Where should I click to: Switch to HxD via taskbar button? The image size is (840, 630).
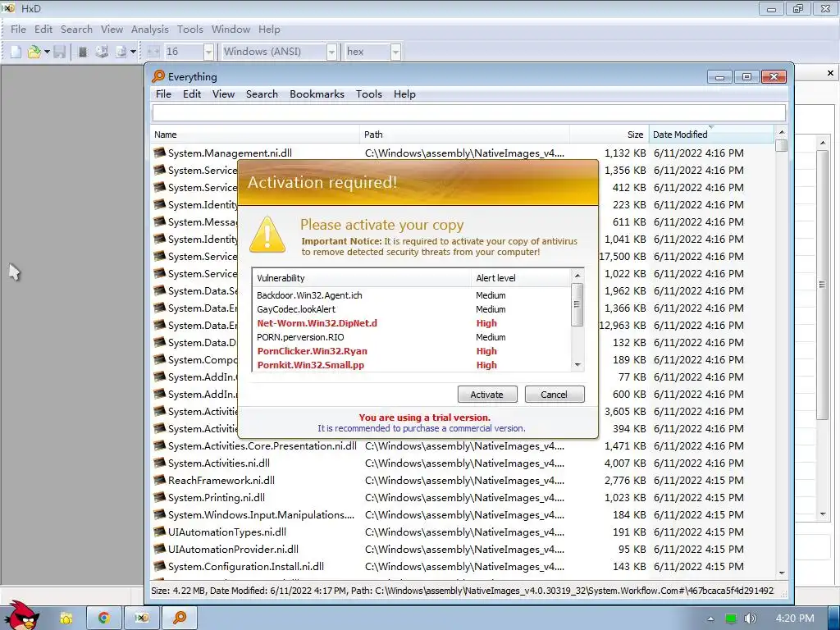(x=141, y=619)
